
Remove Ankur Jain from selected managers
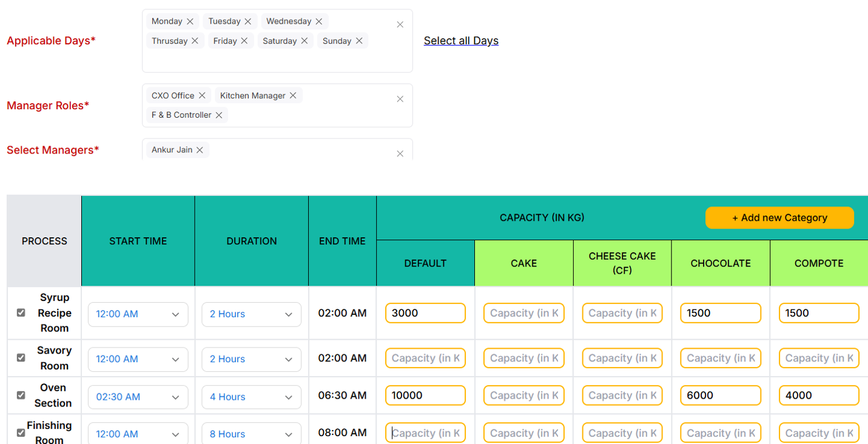coord(200,150)
